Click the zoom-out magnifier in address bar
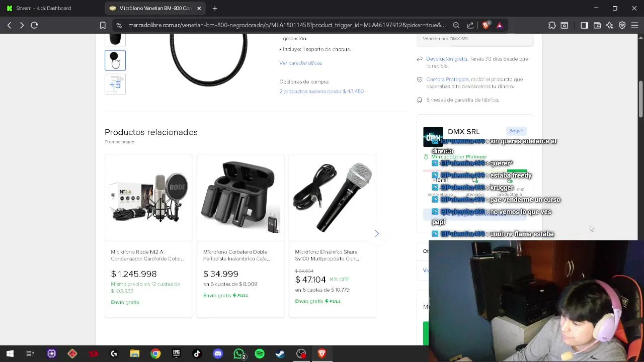644x362 pixels. [x=456, y=25]
